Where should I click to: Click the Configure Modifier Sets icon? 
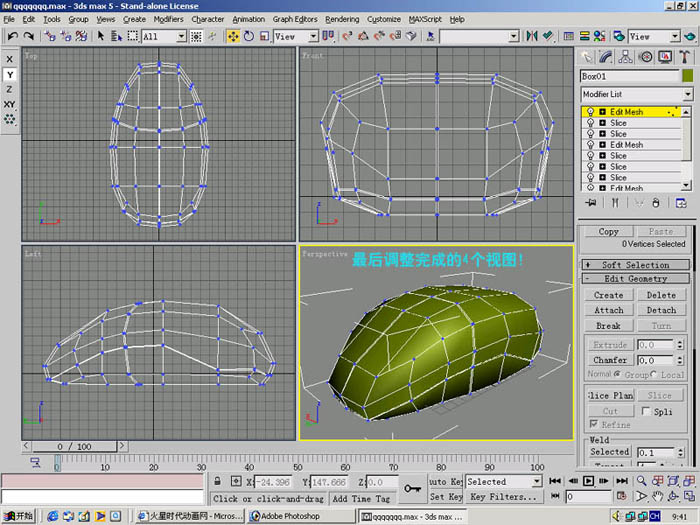point(681,203)
